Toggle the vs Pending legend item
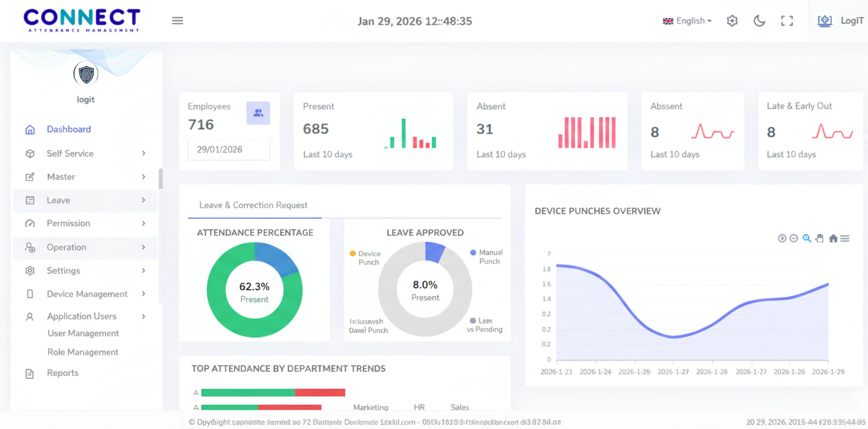Image resolution: width=868 pixels, height=429 pixels. [485, 325]
